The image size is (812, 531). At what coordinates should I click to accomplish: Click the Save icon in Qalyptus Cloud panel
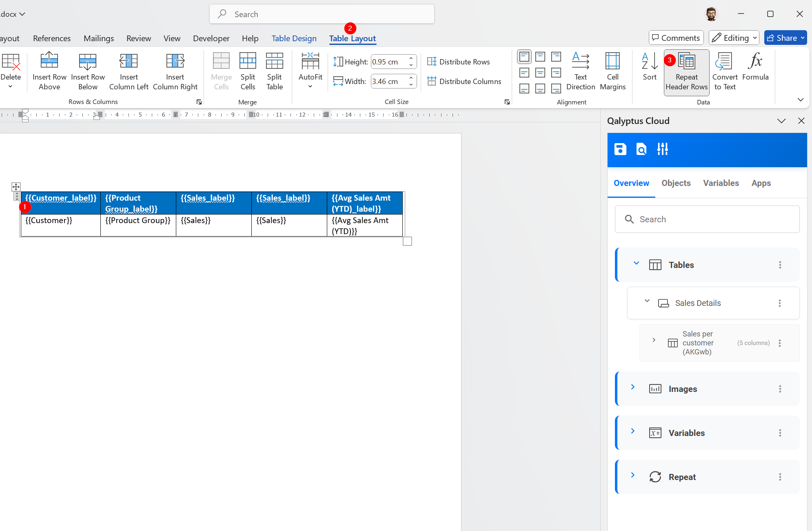click(620, 149)
